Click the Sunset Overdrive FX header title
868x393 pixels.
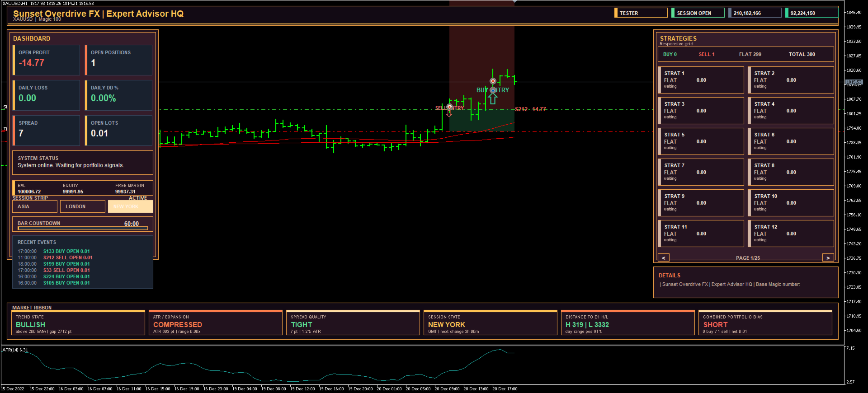98,14
